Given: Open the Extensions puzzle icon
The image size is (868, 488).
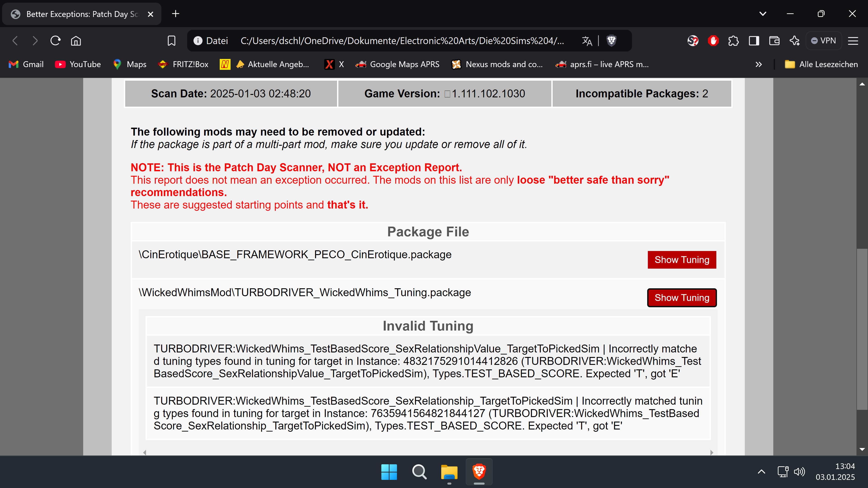Looking at the screenshot, I should pyautogui.click(x=733, y=40).
